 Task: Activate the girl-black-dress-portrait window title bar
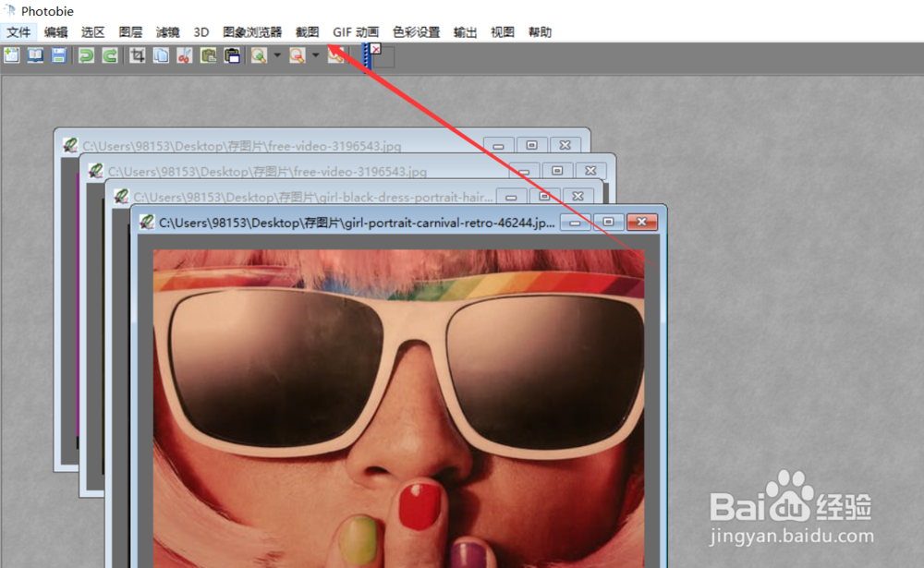312,197
